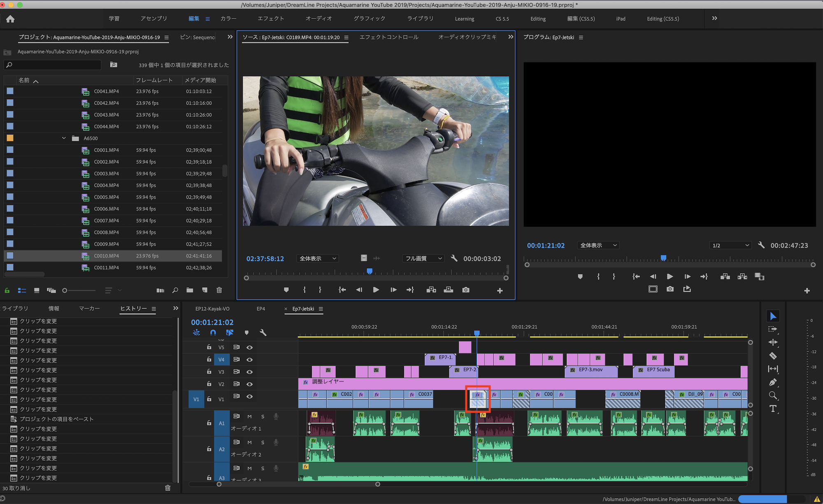Switch to the カラー workspace tab
The image size is (823, 504).
pyautogui.click(x=228, y=19)
